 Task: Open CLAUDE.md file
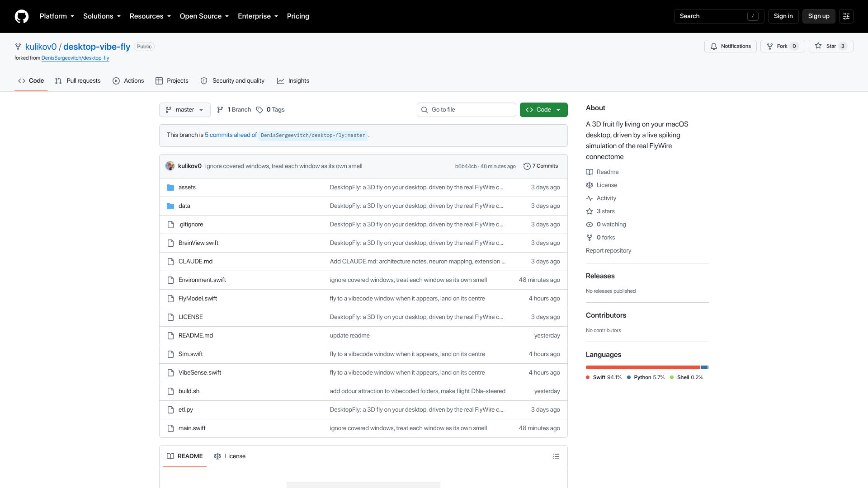[x=195, y=262]
